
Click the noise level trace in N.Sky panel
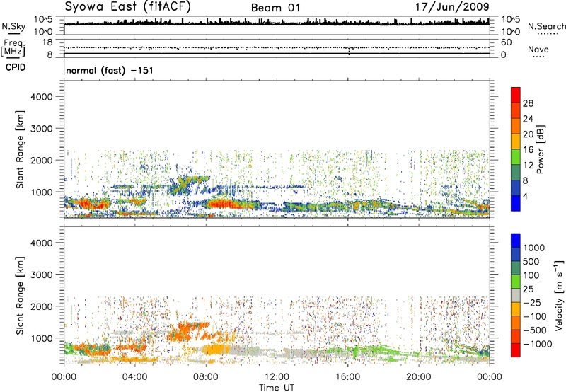(x=277, y=23)
